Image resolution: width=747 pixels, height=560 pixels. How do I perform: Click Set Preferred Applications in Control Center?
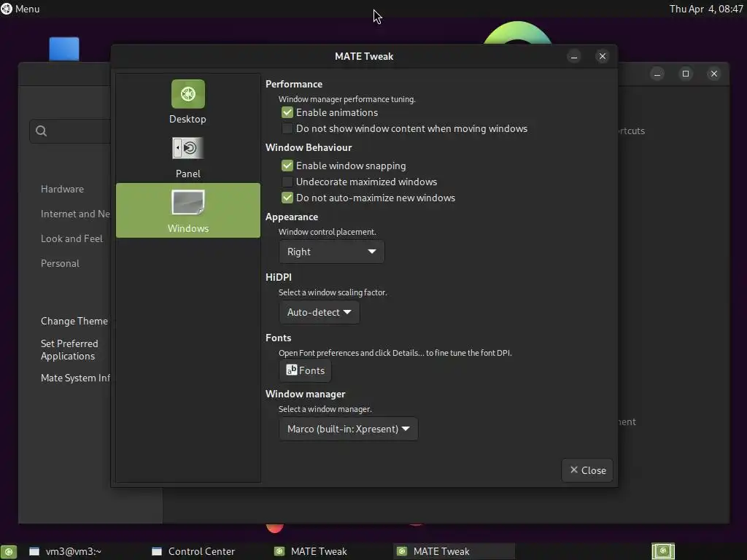[x=69, y=350]
